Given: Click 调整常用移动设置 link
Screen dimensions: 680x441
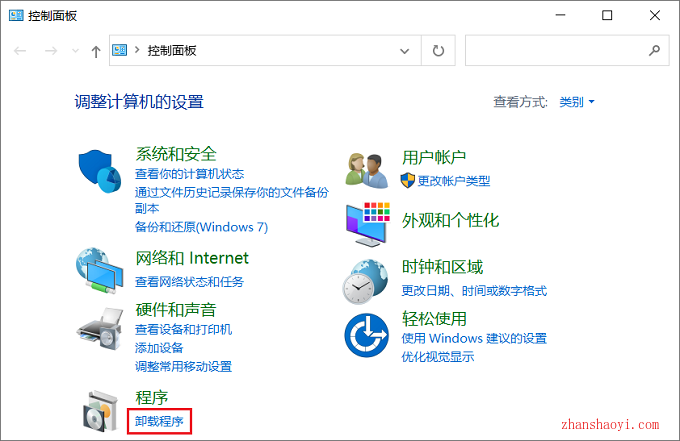Looking at the screenshot, I should [183, 366].
